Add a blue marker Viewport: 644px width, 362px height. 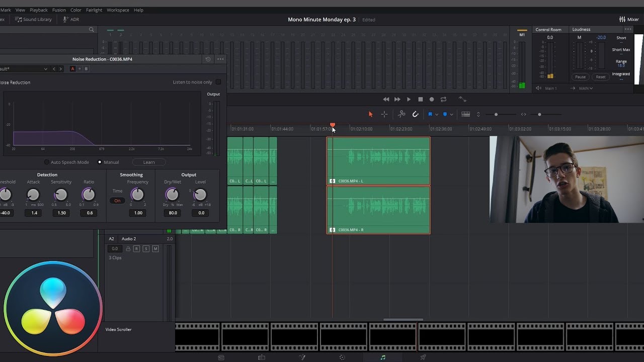[x=445, y=114]
